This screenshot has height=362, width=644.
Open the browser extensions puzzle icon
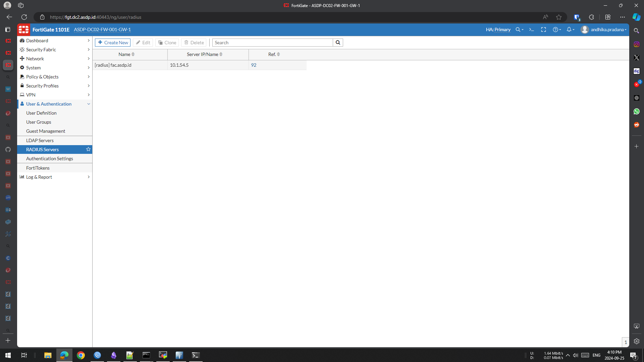591,17
